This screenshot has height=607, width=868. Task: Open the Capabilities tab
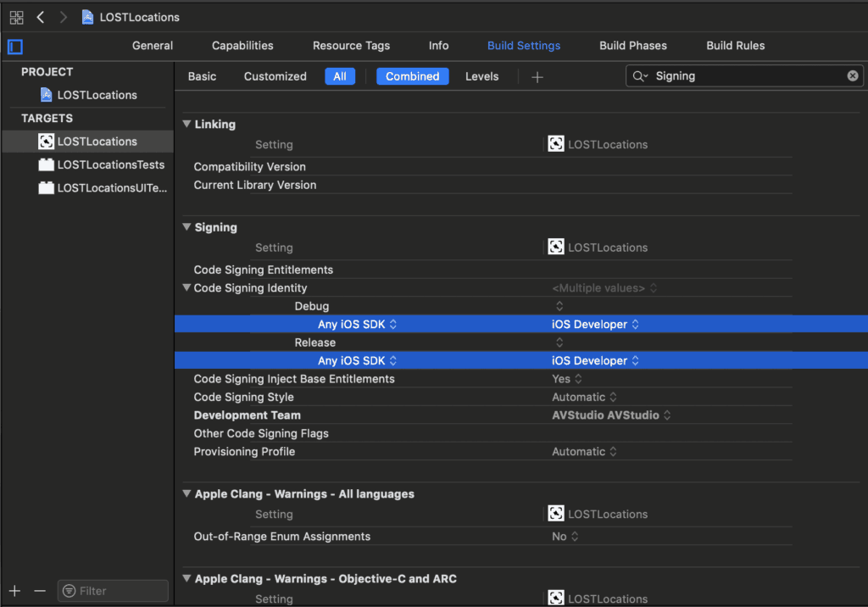click(x=242, y=46)
